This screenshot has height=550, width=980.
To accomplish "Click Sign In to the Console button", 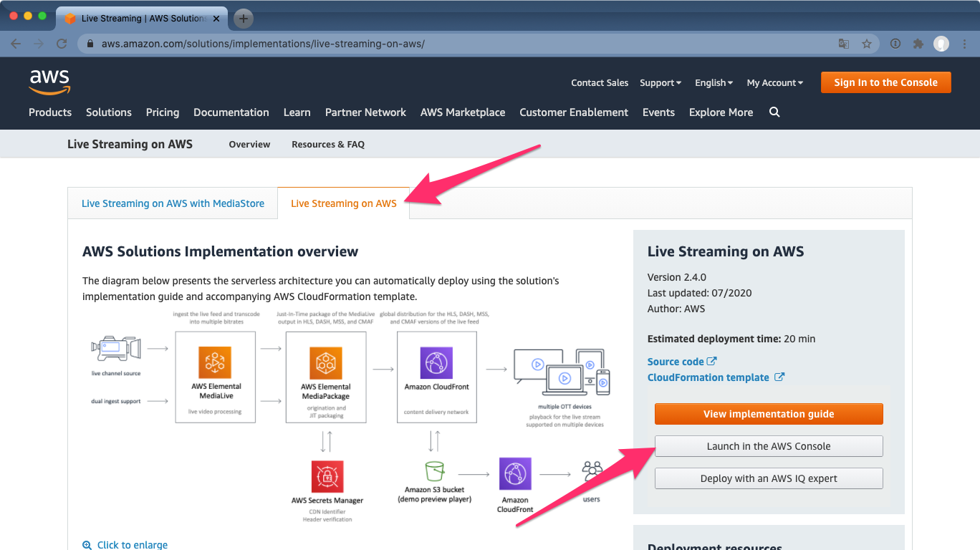I will coord(885,82).
